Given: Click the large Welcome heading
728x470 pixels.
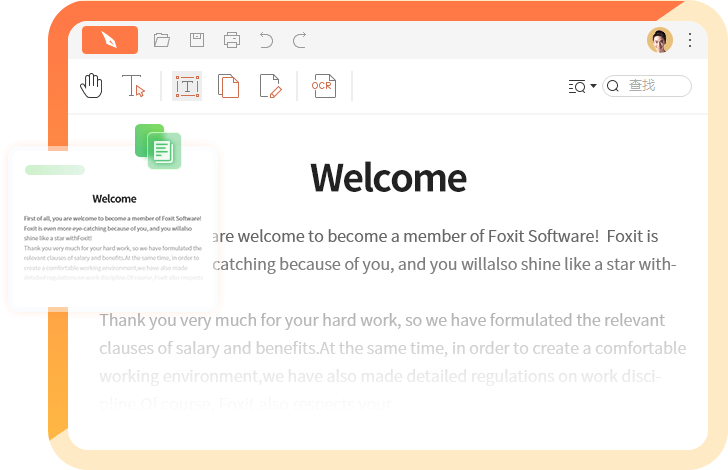Looking at the screenshot, I should coord(389,178).
